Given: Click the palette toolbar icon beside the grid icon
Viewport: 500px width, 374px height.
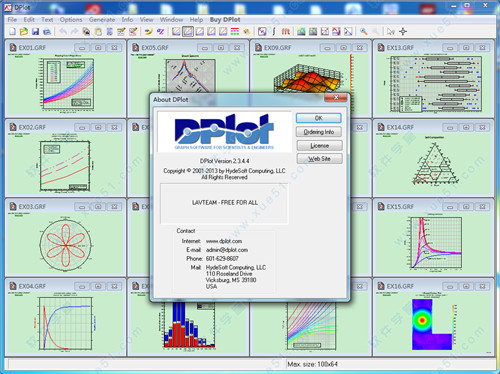Looking at the screenshot, I should point(246,31).
